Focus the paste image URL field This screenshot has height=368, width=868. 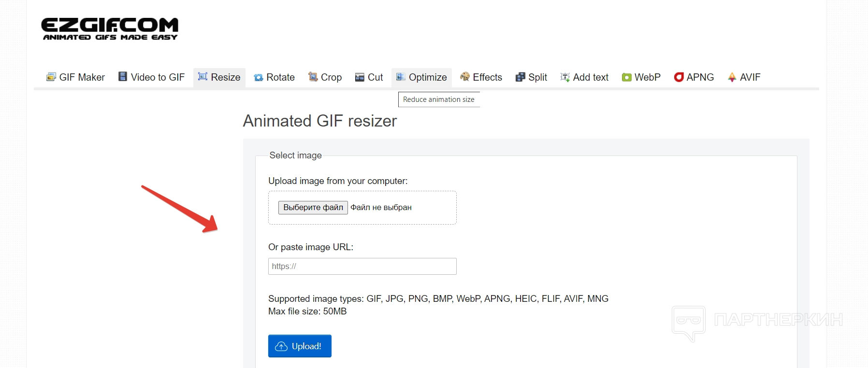click(x=362, y=267)
